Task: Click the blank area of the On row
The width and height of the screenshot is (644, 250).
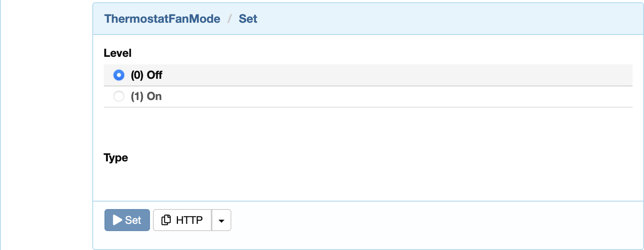Action: [x=398, y=97]
